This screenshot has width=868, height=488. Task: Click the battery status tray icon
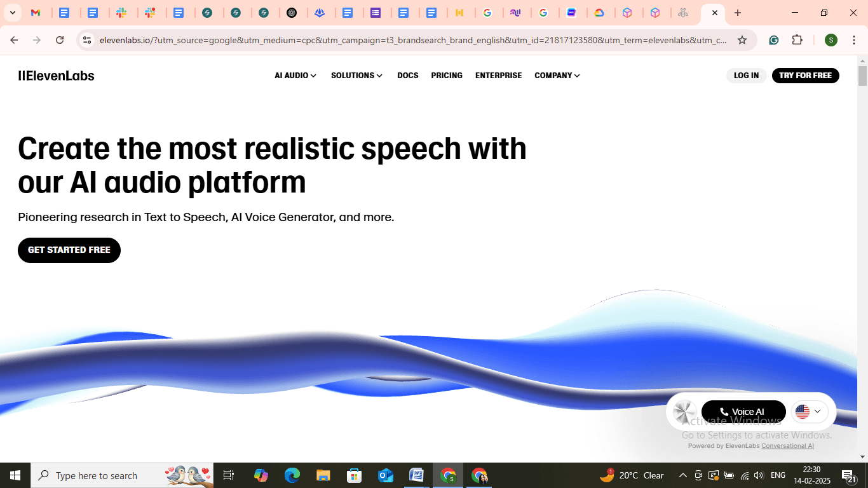click(x=728, y=475)
